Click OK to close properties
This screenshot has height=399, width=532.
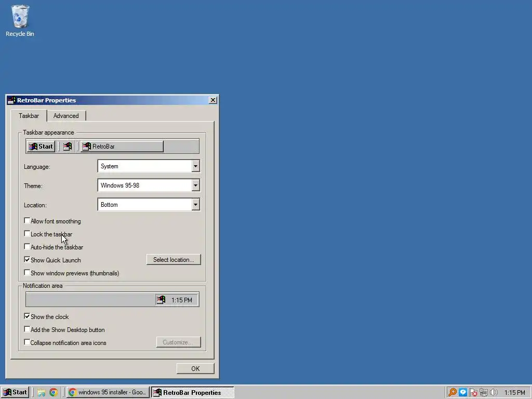click(195, 368)
